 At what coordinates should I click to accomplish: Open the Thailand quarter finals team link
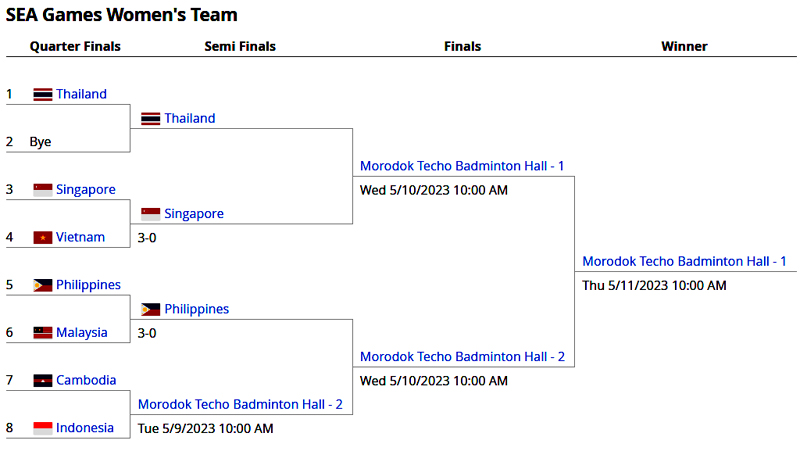(x=82, y=94)
